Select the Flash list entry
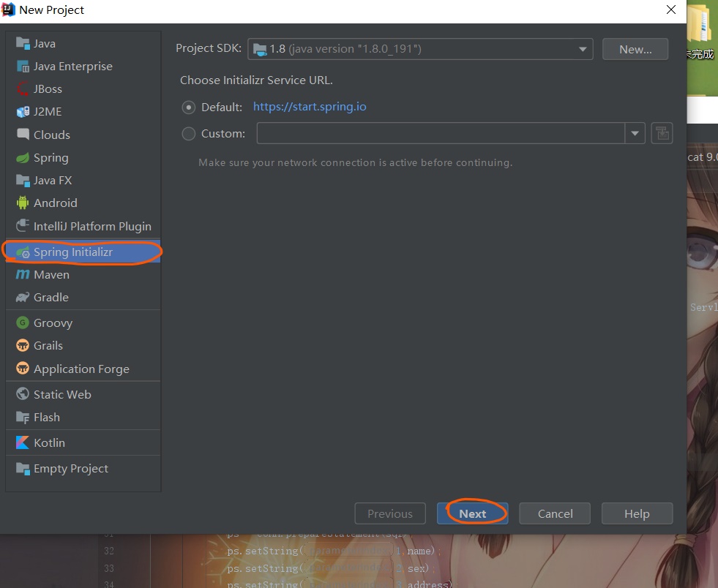This screenshot has width=718, height=588. tap(83, 417)
